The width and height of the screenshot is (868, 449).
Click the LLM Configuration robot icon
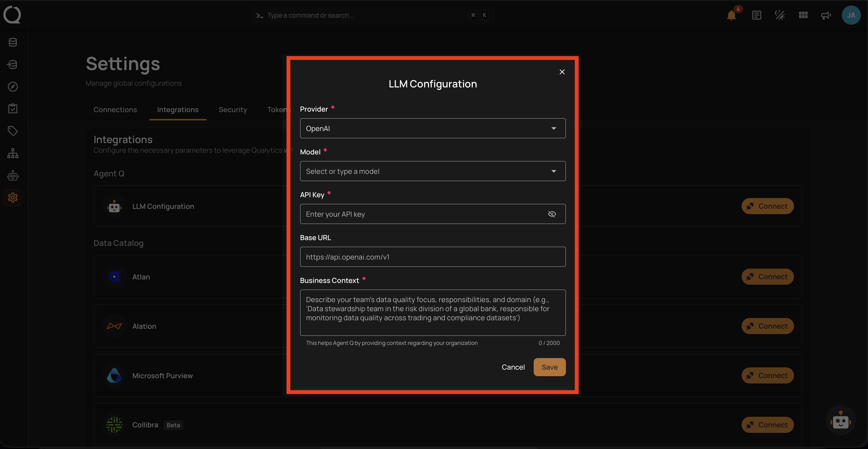point(114,206)
